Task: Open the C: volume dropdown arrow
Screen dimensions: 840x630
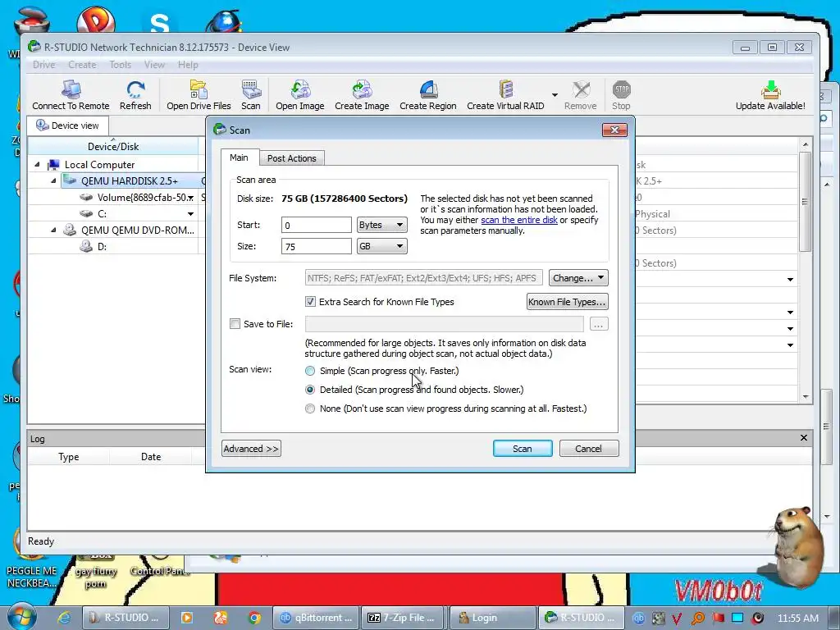Action: click(x=190, y=214)
